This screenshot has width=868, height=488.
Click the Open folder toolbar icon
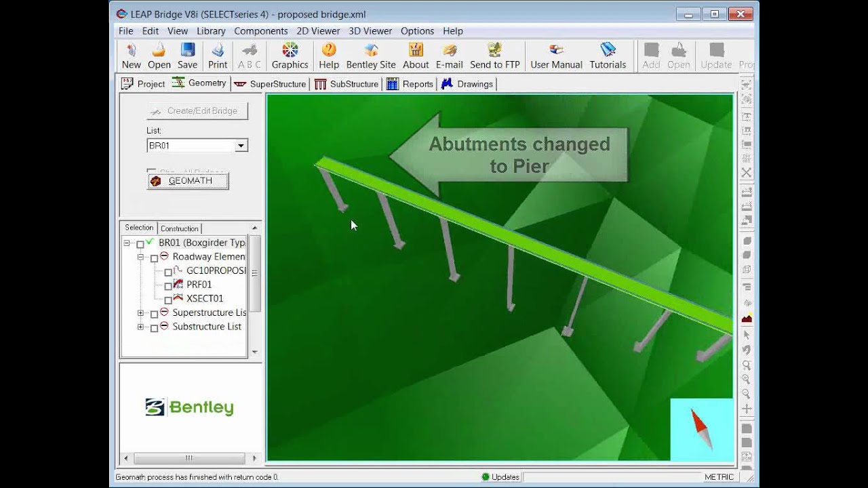(159, 49)
